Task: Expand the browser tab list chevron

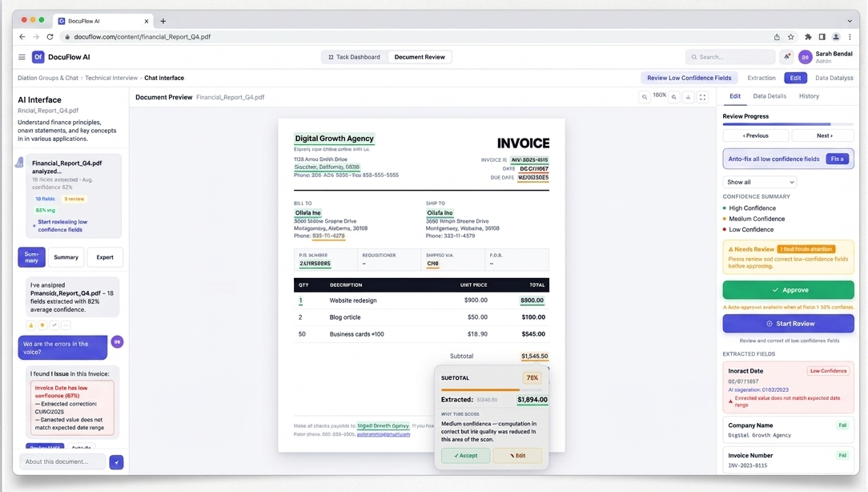Action: [850, 21]
